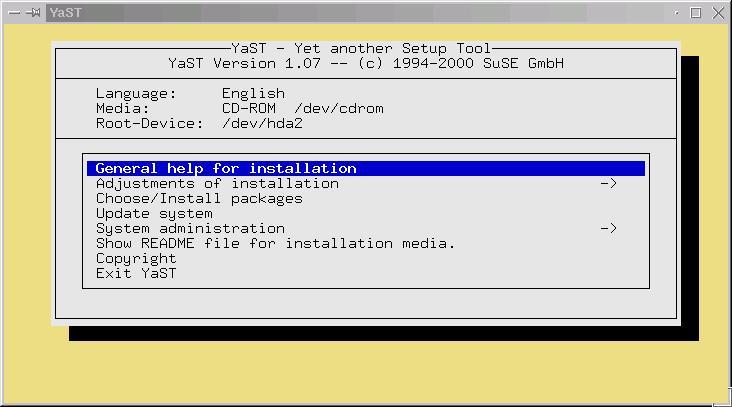Select Adjustments of installation menu entry
Image resolution: width=732 pixels, height=407 pixels.
click(x=217, y=184)
